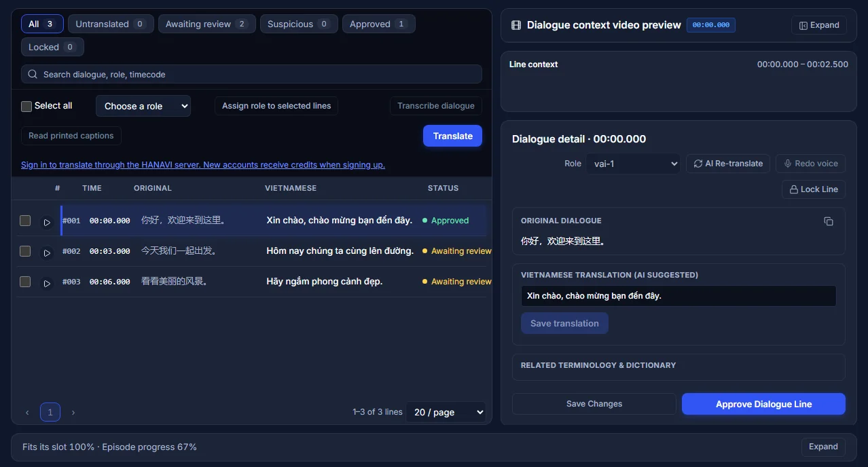
Task: Go to next page arrow
Action: (x=73, y=412)
